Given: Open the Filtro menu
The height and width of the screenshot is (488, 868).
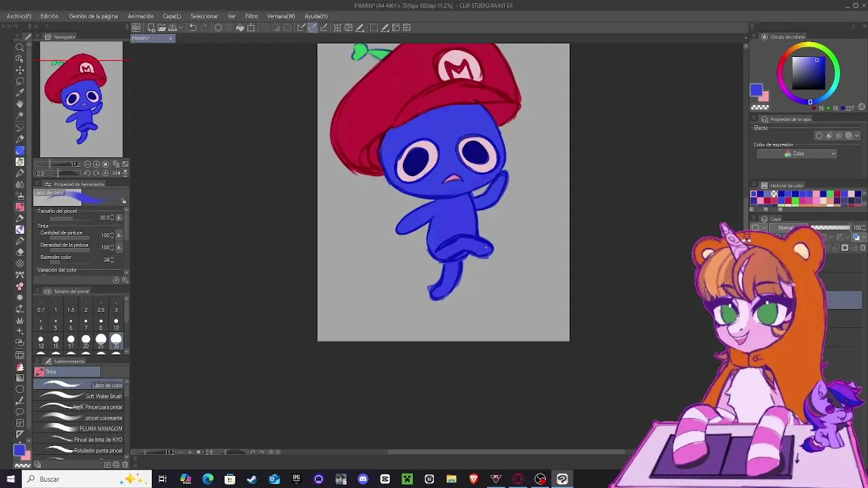Looking at the screenshot, I should coord(252,16).
